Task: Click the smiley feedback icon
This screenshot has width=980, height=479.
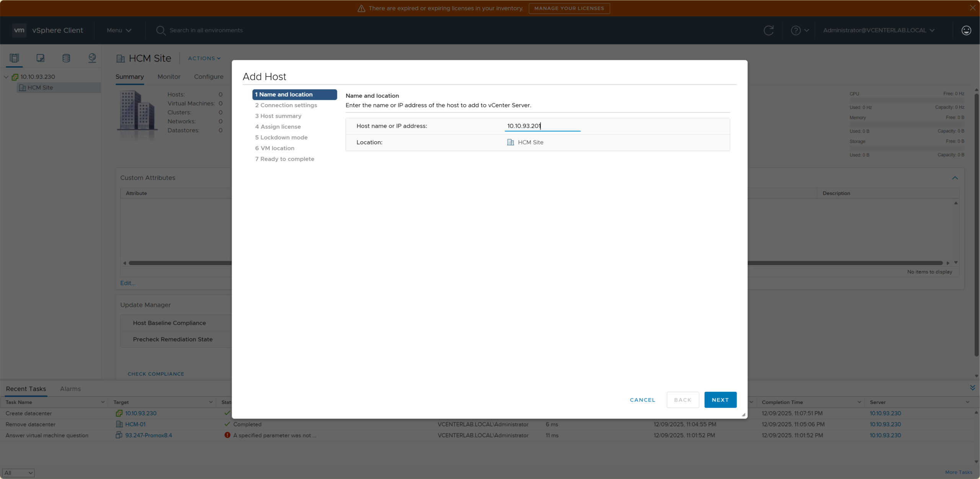Action: tap(966, 30)
